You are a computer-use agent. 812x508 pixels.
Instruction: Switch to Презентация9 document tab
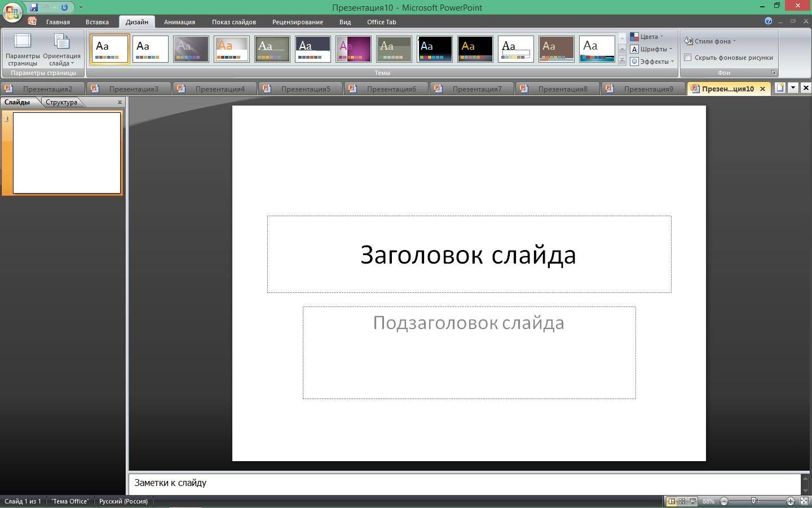(x=643, y=89)
